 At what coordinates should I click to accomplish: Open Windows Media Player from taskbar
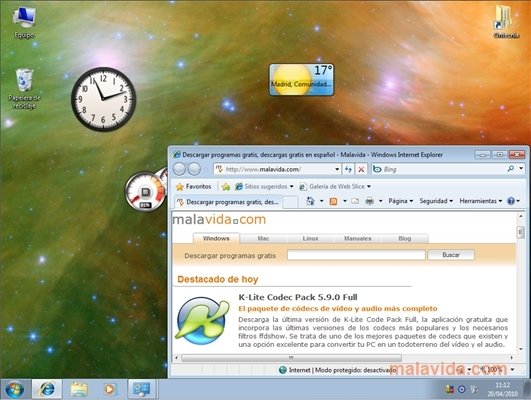coord(109,389)
